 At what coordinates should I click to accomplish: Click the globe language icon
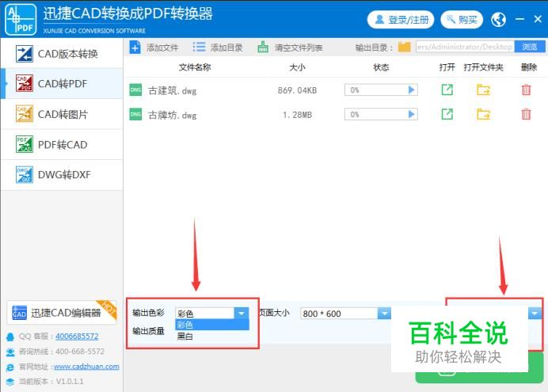coord(498,20)
